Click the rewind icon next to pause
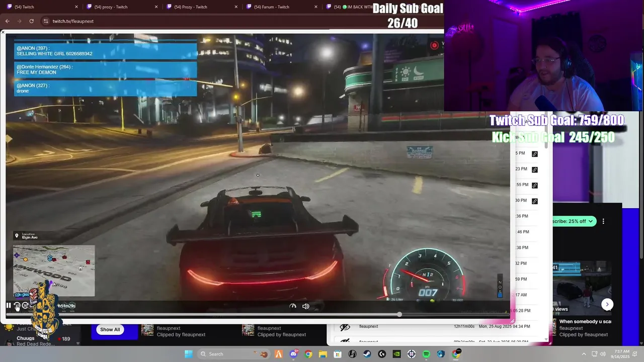Image resolution: width=644 pixels, height=362 pixels. click(x=17, y=306)
